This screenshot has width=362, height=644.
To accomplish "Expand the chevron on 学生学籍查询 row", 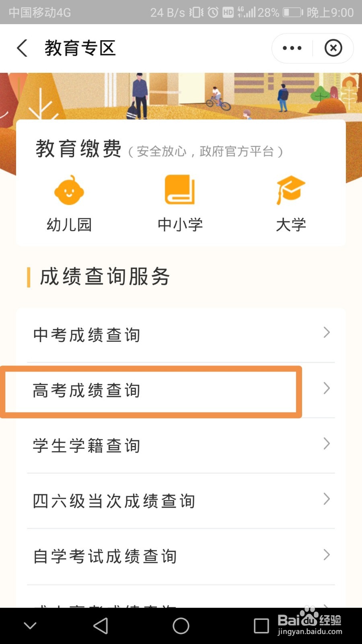I will 327,444.
